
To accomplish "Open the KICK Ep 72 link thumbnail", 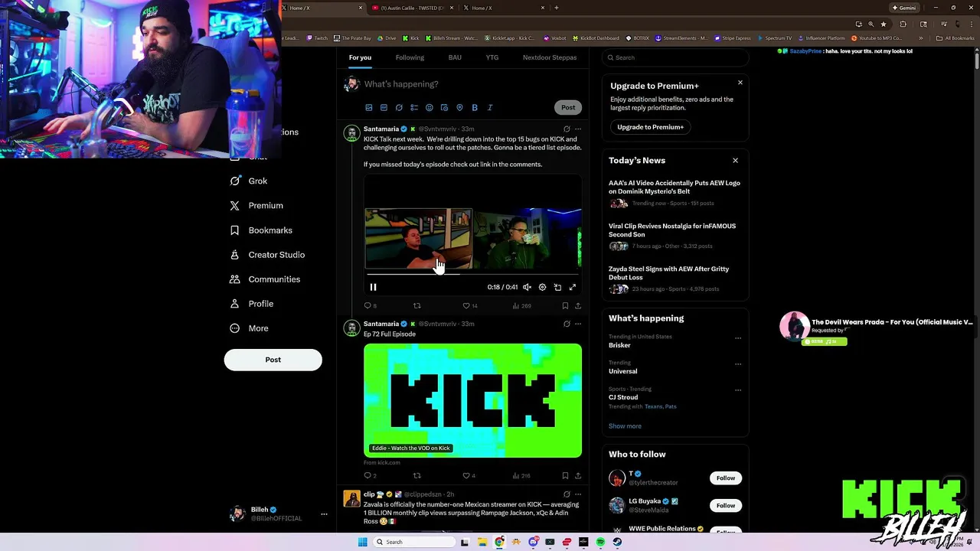I will click(472, 400).
